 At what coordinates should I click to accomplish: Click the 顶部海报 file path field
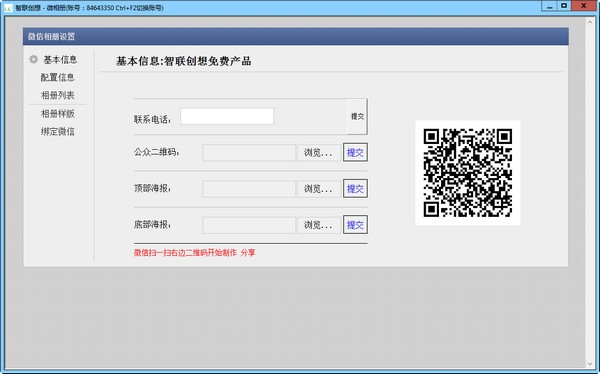249,189
